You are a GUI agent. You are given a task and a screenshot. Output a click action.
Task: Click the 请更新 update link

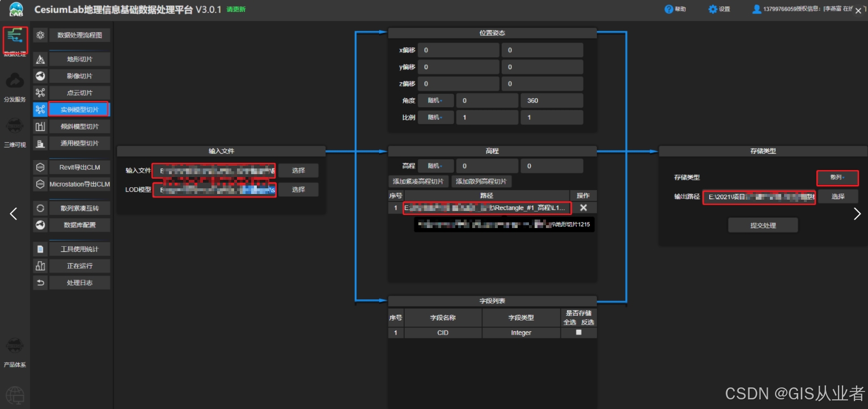tap(236, 10)
